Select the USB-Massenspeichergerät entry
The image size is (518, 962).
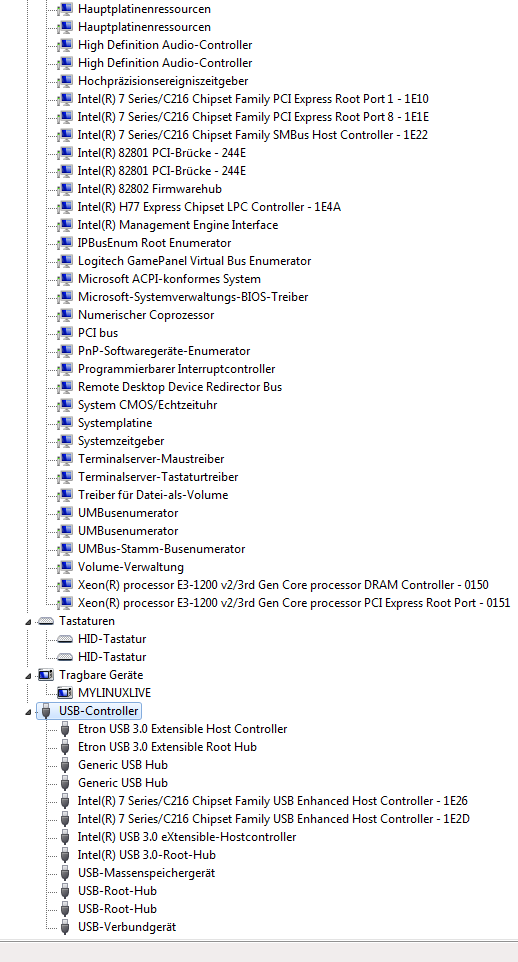[146, 872]
